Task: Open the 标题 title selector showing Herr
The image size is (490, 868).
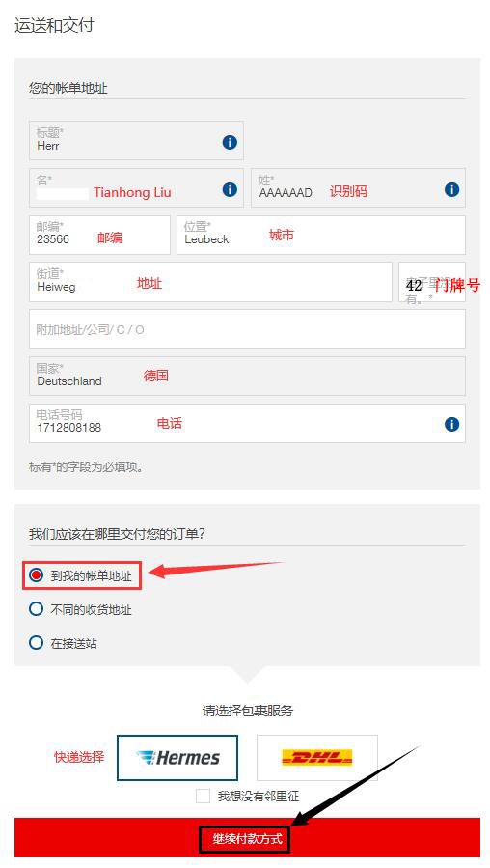Action: pyautogui.click(x=136, y=141)
